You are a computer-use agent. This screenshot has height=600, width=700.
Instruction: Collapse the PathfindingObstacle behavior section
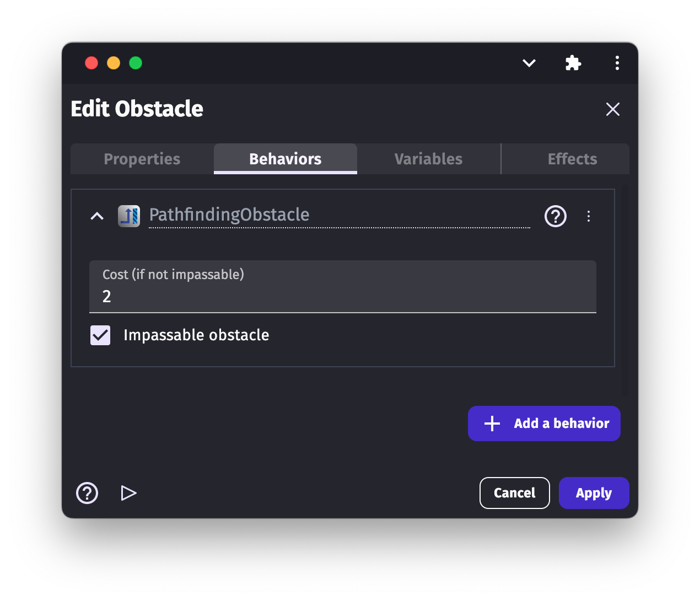tap(97, 216)
